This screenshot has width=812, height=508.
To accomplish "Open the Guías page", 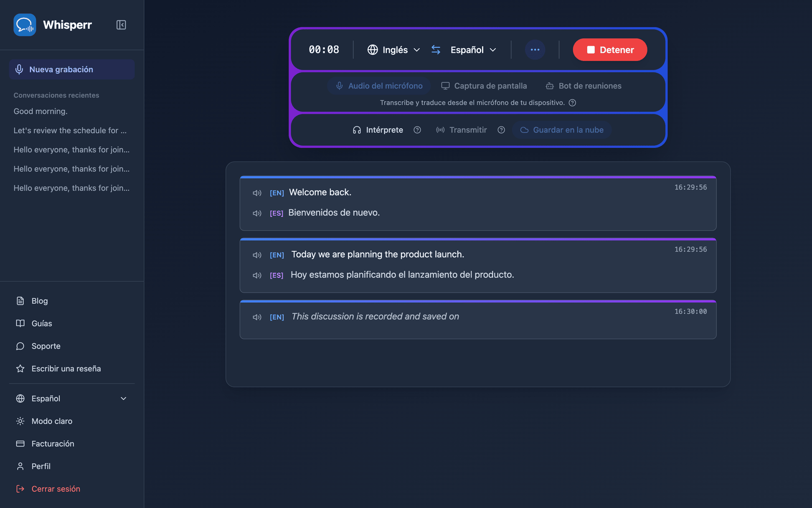I will 42,324.
